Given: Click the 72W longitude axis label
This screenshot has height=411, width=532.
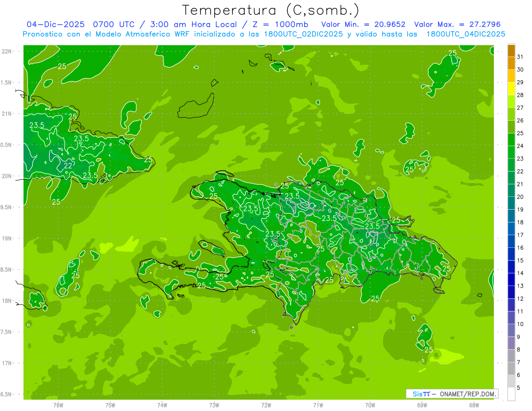Looking at the screenshot, I should coord(266,405).
